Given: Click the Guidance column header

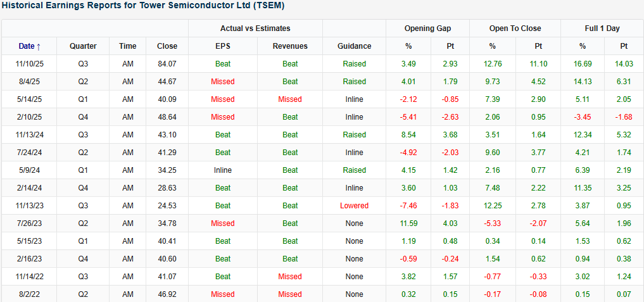Looking at the screenshot, I should click(x=354, y=46).
